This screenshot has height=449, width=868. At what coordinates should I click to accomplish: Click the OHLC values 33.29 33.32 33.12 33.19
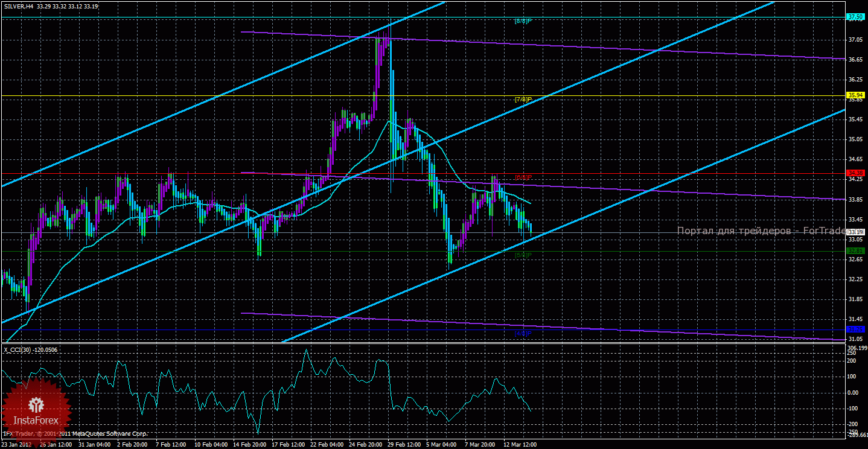[x=68, y=6]
